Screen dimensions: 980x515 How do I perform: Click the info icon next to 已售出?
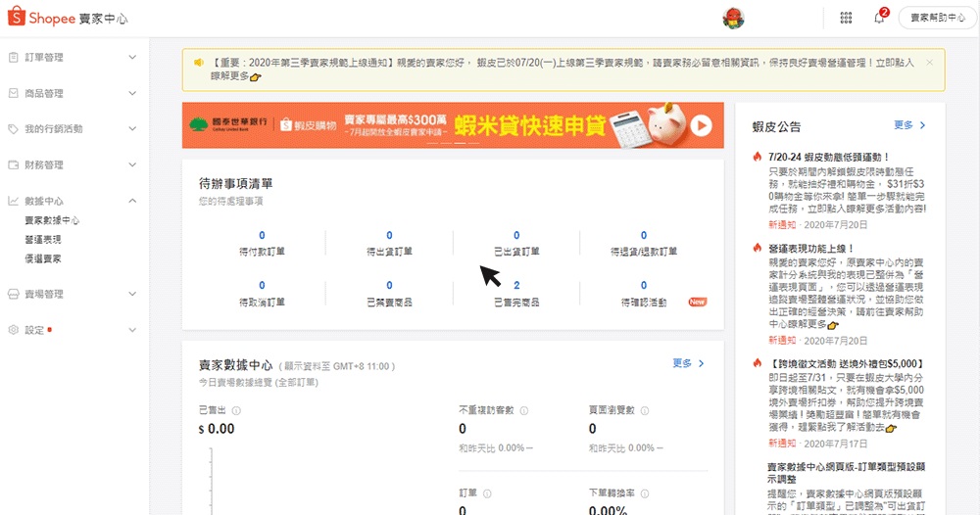(x=236, y=411)
